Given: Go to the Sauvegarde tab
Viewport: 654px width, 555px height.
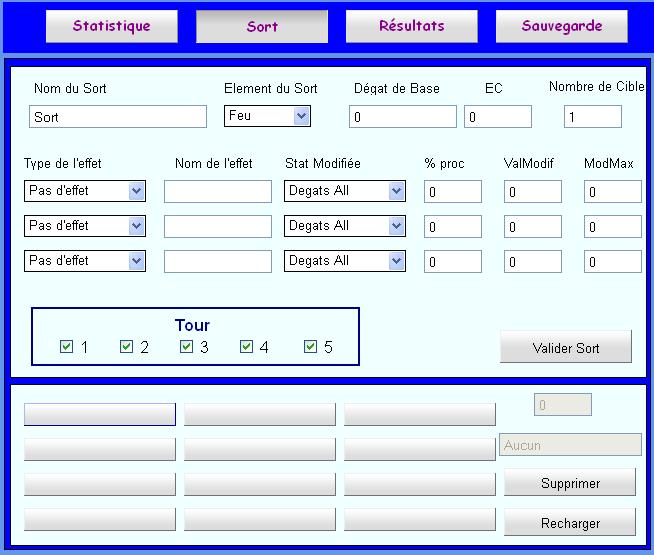Looking at the screenshot, I should 561,27.
